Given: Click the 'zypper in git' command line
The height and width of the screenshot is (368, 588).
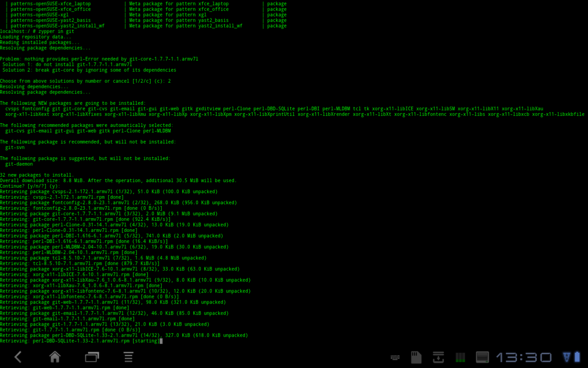Looking at the screenshot, I should click(x=37, y=31).
